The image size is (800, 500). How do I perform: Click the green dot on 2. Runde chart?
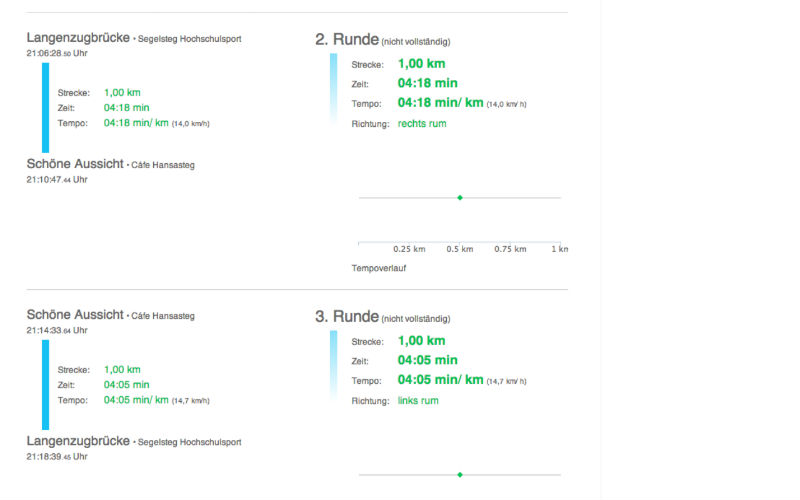[460, 198]
